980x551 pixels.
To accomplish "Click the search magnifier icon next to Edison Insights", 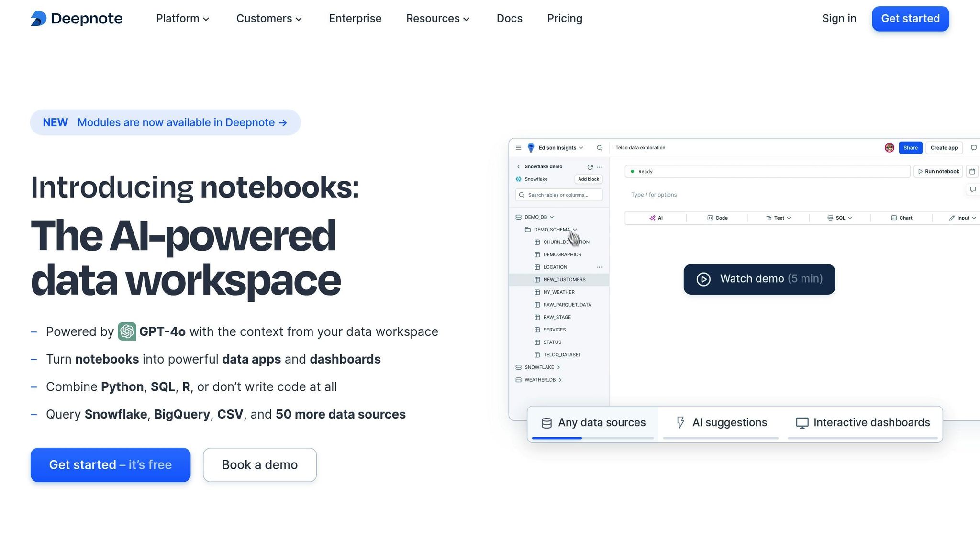I will point(599,148).
